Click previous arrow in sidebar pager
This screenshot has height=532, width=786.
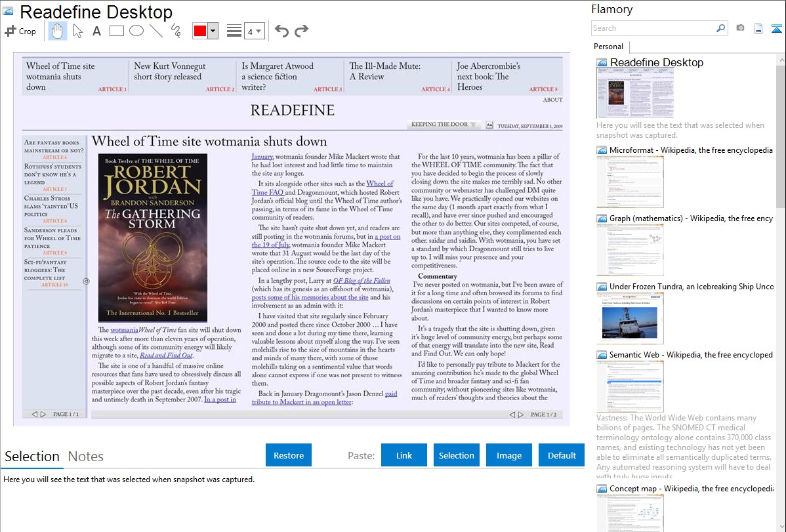(35, 414)
